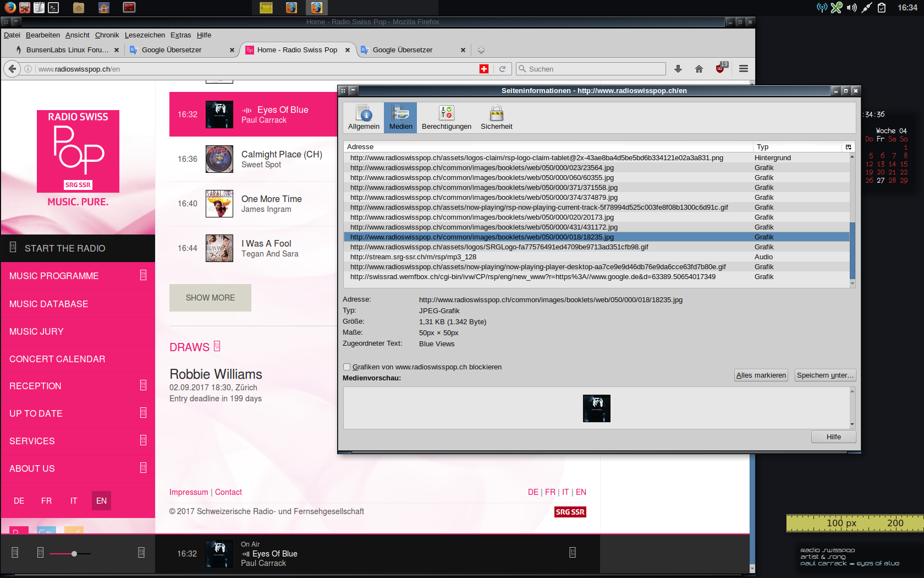Expand the Music Programme sidebar section
Image resolution: width=924 pixels, height=578 pixels.
(143, 275)
